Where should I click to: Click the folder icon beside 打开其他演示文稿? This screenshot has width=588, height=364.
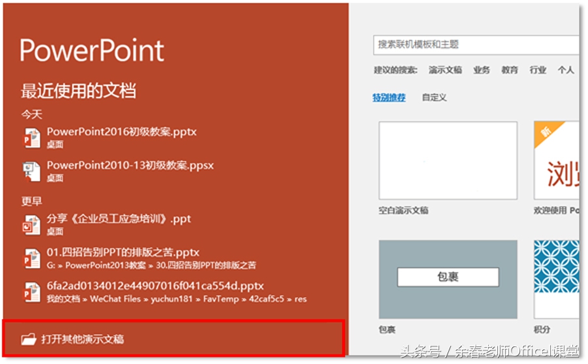pyautogui.click(x=29, y=339)
